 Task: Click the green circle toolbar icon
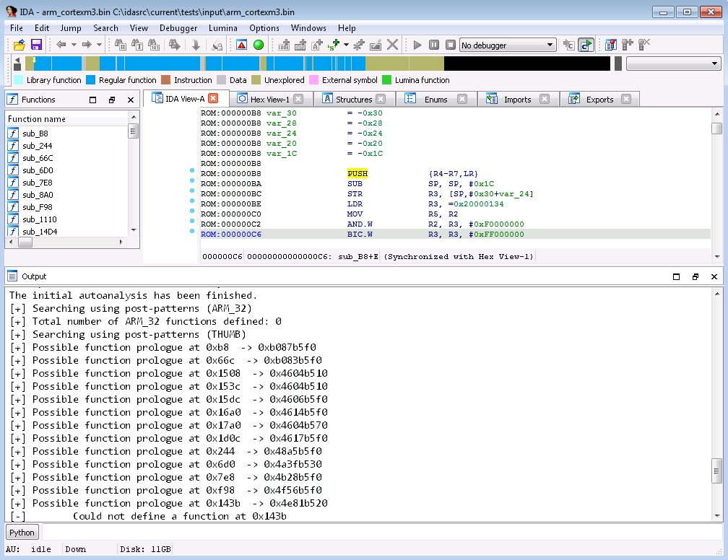click(259, 45)
